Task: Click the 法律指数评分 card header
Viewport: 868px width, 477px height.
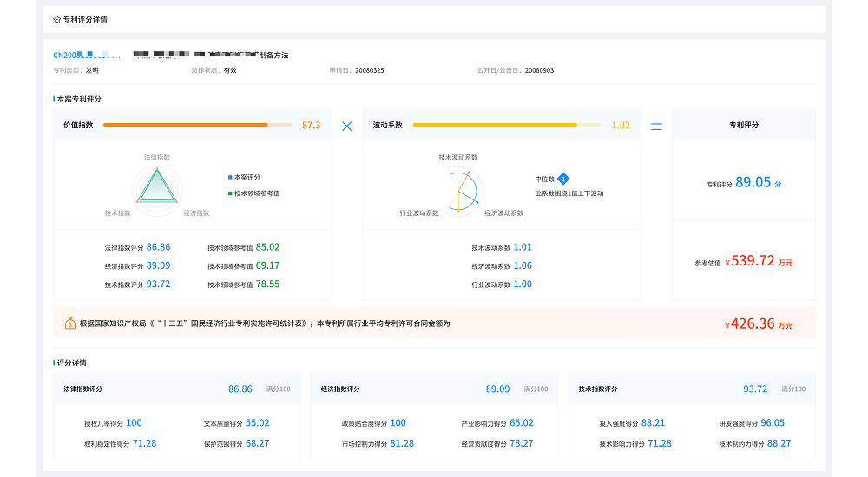Action: click(176, 389)
